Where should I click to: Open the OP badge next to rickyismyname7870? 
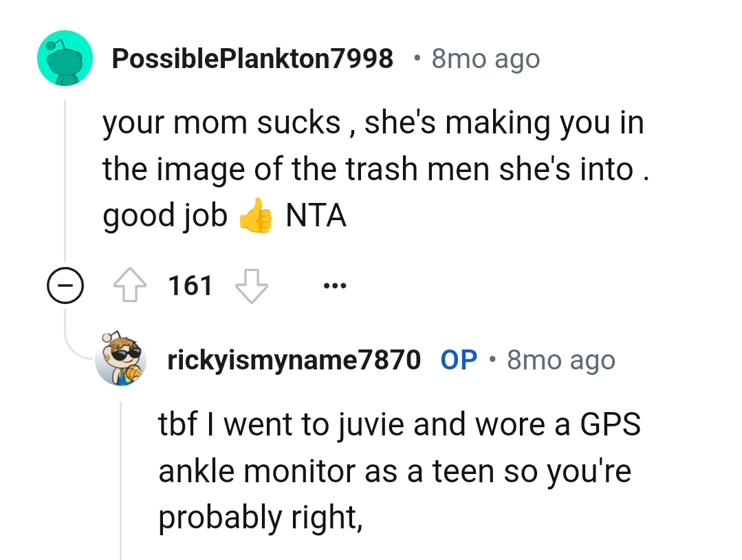pos(458,358)
